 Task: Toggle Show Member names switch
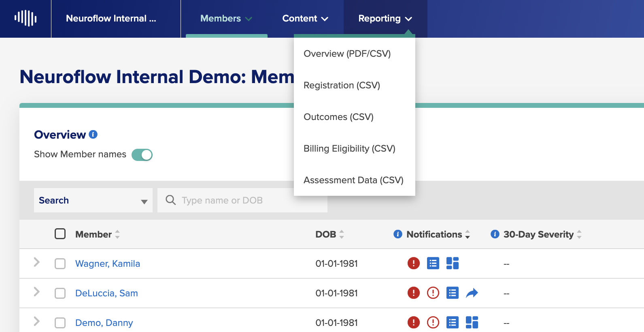point(142,155)
